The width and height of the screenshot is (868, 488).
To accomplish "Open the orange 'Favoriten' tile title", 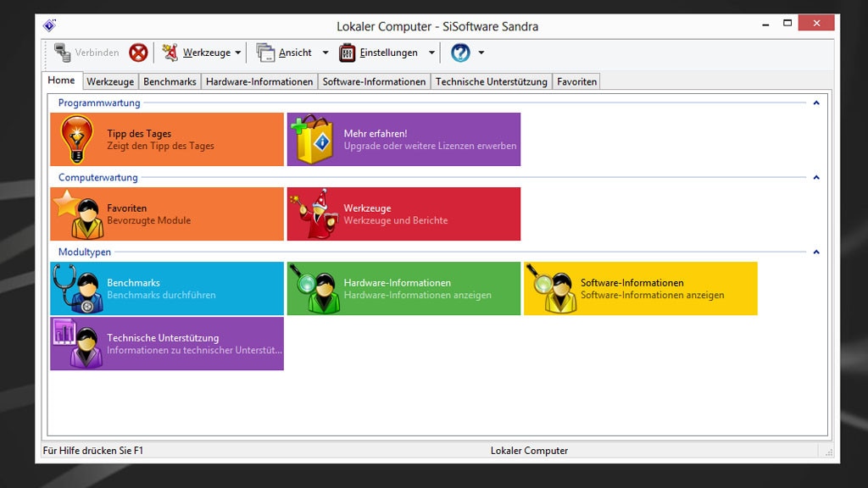I will [x=127, y=208].
